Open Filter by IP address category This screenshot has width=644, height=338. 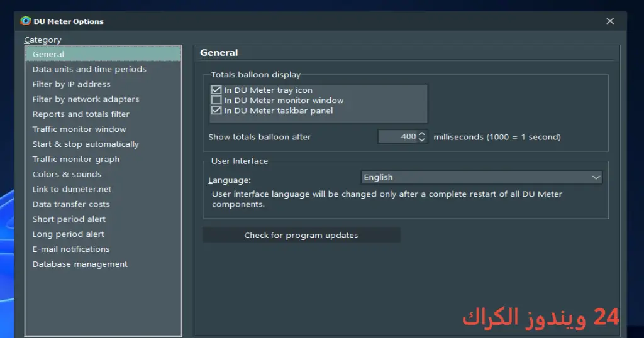coord(103,84)
